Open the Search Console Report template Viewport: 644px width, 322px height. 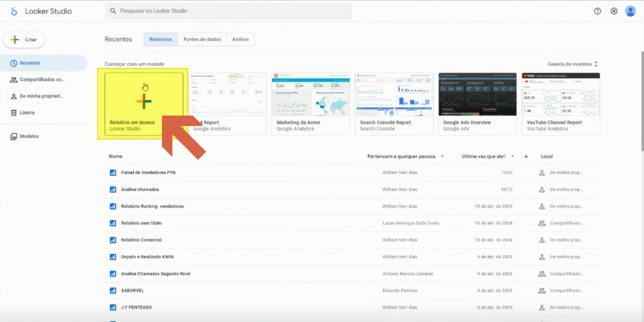394,104
